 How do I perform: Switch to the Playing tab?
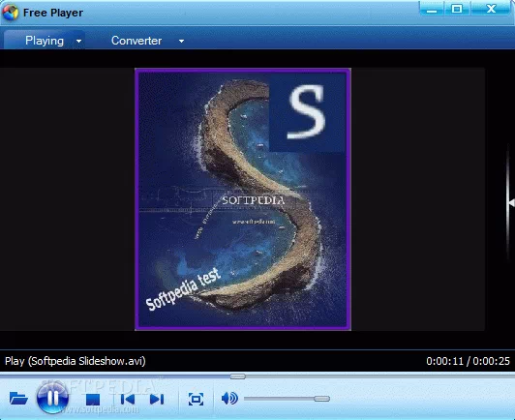tap(45, 41)
